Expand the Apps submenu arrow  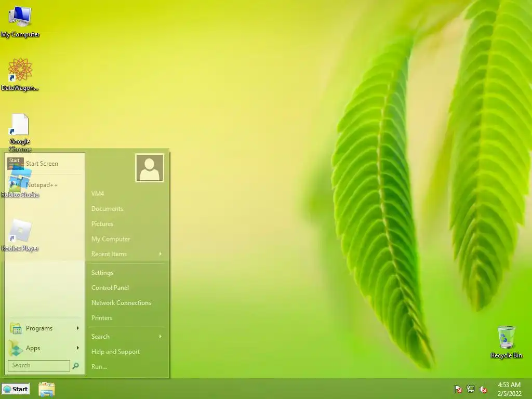click(x=78, y=348)
